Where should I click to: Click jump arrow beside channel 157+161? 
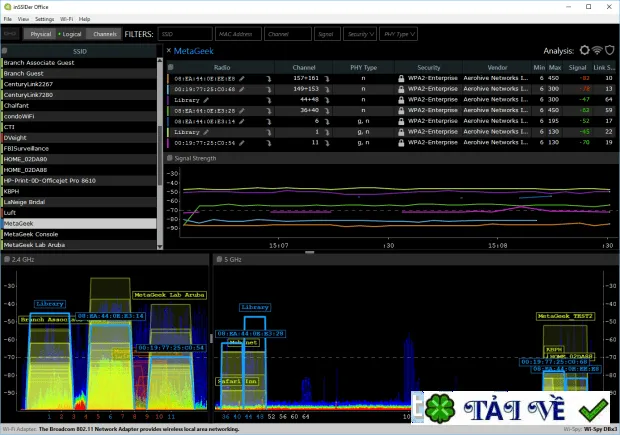[327, 79]
